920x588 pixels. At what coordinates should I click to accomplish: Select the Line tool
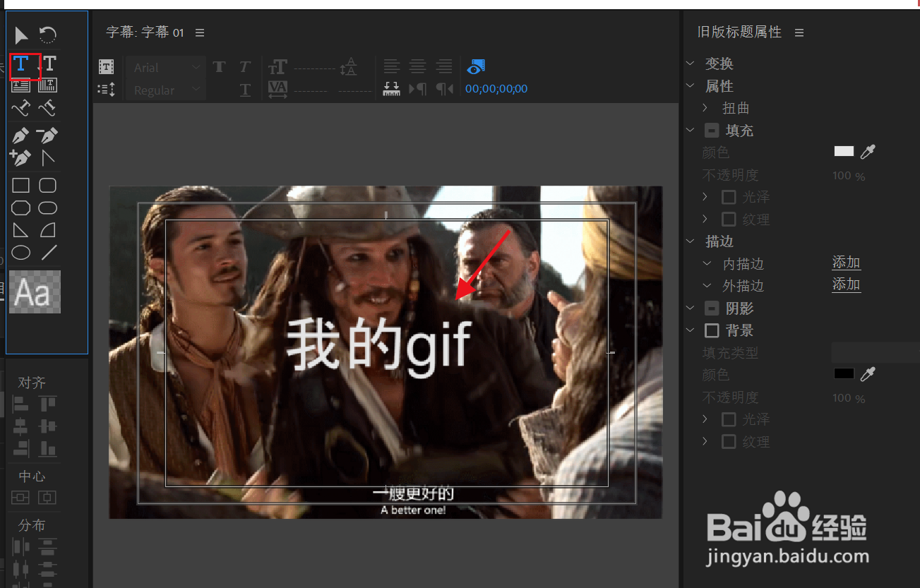point(48,253)
